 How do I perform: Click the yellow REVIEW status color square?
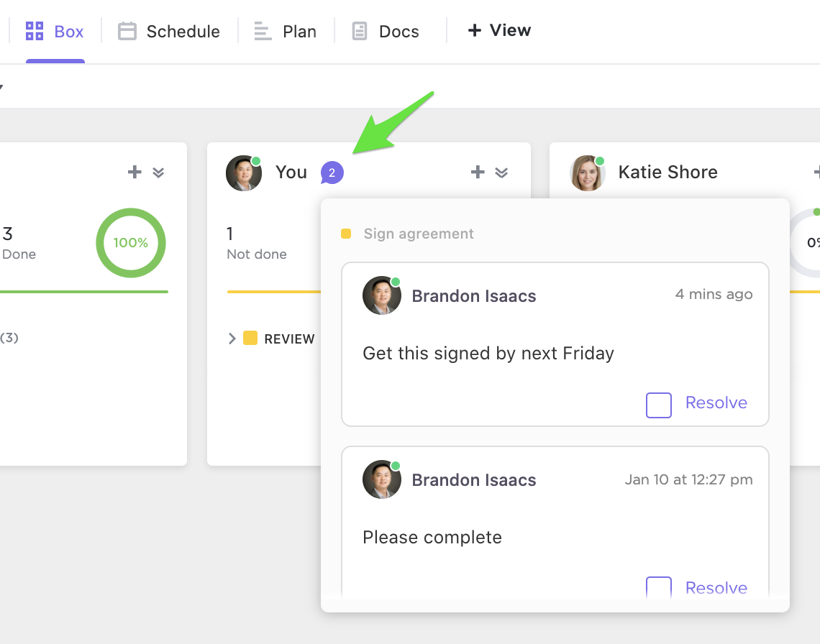[250, 339]
